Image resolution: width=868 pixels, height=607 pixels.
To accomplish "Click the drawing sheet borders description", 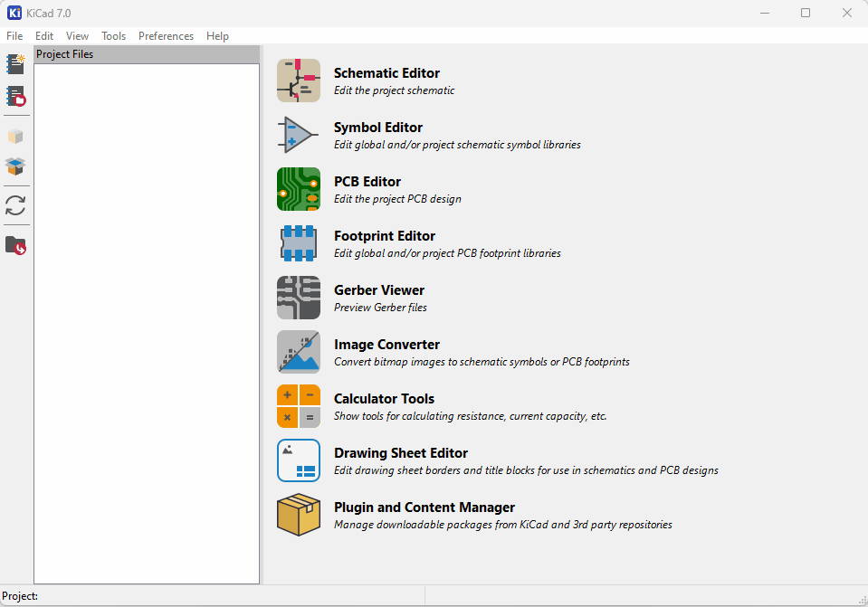I will pos(526,469).
